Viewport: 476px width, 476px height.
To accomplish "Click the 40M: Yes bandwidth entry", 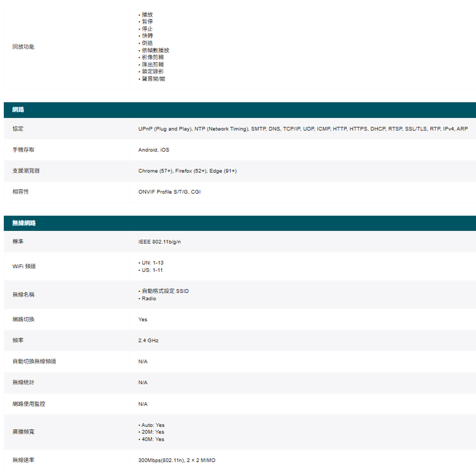I will point(153,439).
